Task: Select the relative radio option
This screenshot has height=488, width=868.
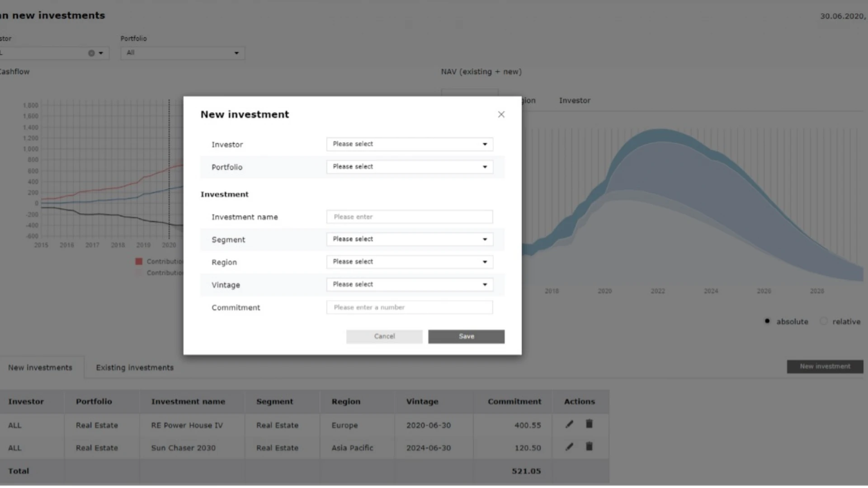Action: click(x=824, y=321)
